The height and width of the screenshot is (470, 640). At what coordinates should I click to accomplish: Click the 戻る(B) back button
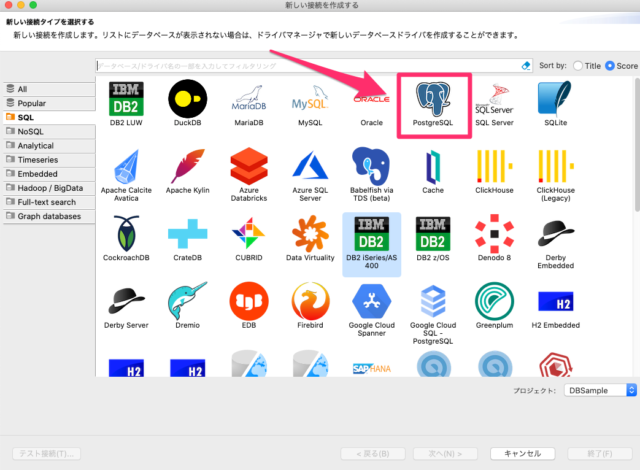coord(373,454)
